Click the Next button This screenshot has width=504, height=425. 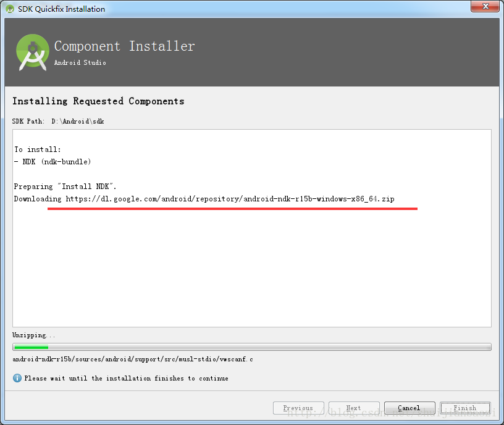click(x=354, y=408)
